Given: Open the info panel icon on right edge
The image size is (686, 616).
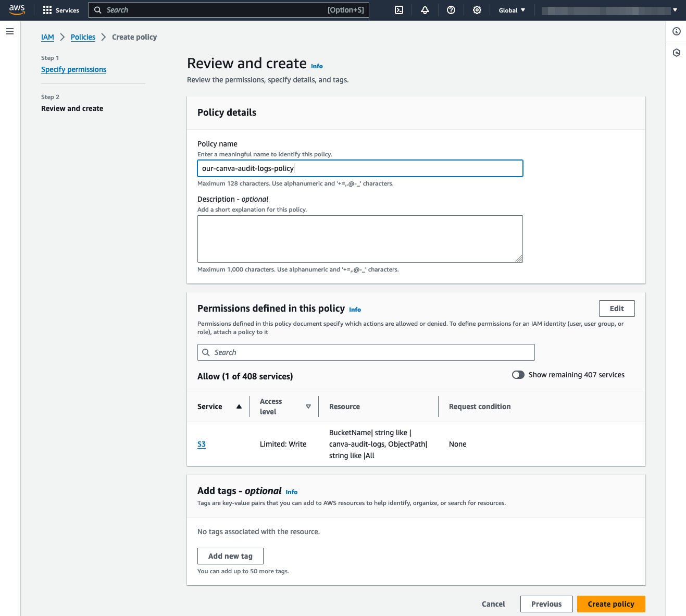Looking at the screenshot, I should [x=677, y=31].
